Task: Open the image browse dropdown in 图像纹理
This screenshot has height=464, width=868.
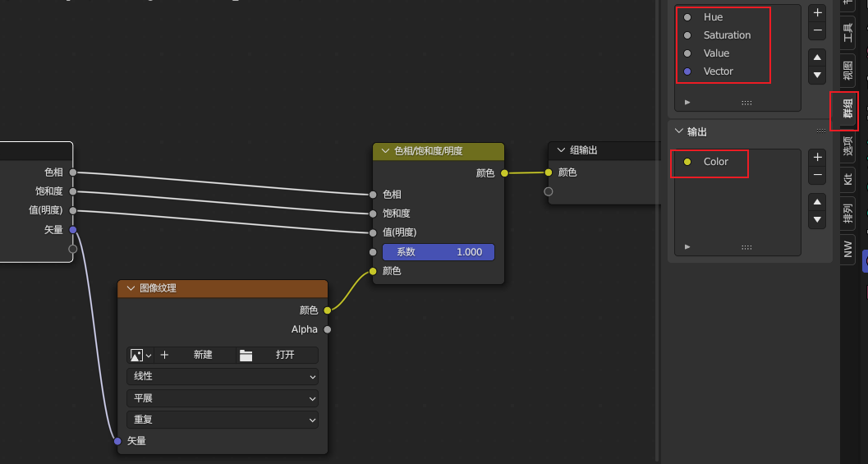Action: (x=140, y=355)
